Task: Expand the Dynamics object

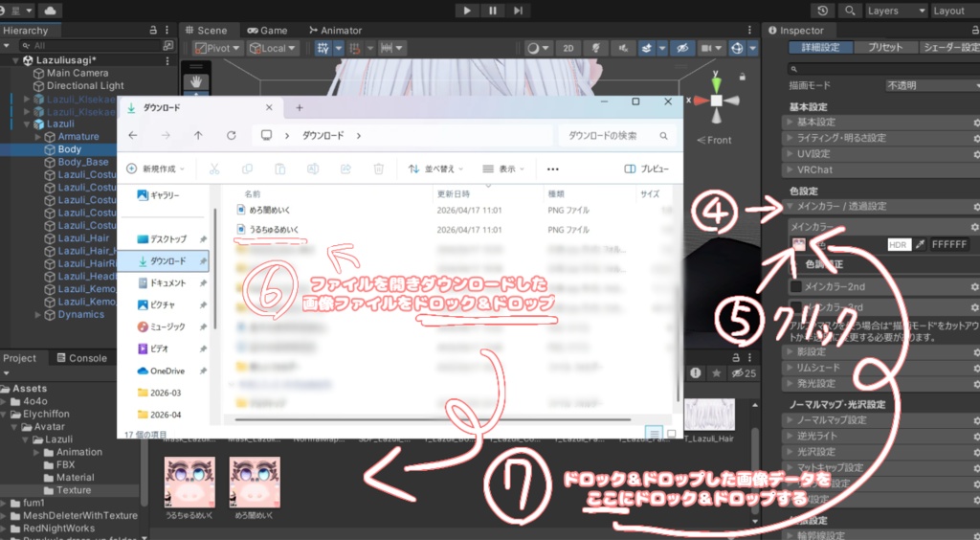Action: (38, 314)
